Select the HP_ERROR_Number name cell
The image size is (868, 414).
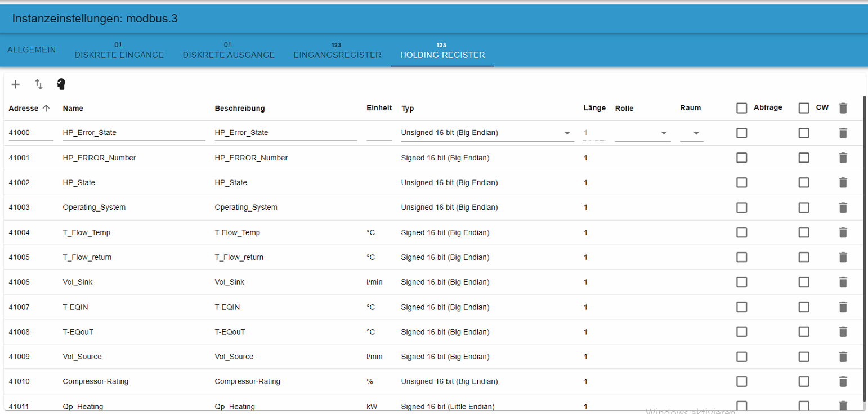[99, 158]
